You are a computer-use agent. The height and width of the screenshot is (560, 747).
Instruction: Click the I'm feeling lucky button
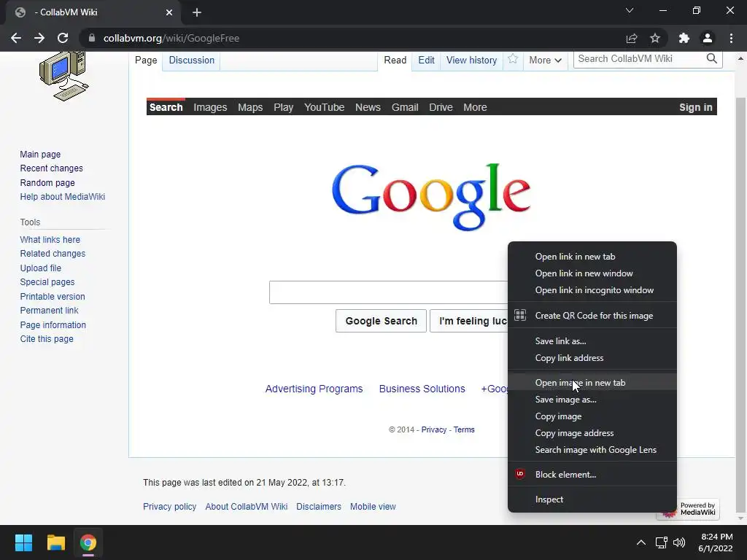click(469, 321)
